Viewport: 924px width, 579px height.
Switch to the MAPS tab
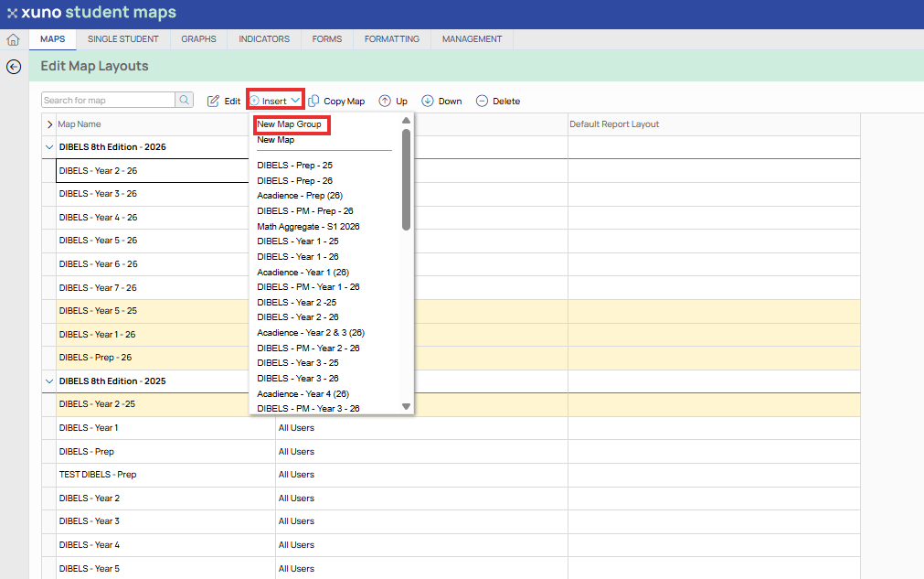[52, 39]
